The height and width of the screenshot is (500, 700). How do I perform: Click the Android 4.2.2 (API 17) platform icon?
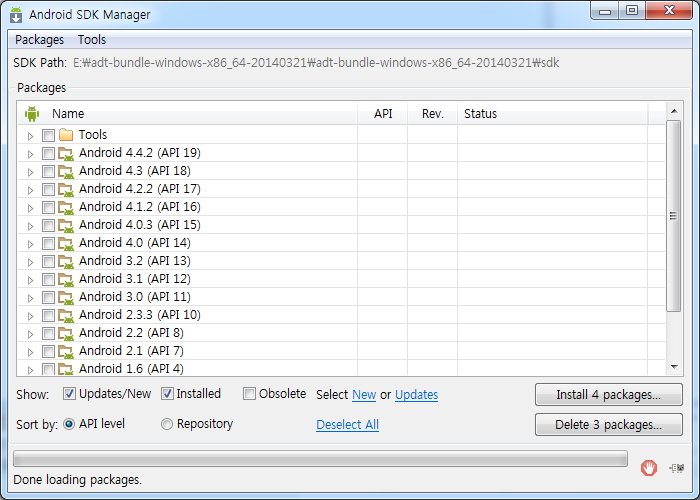[66, 189]
